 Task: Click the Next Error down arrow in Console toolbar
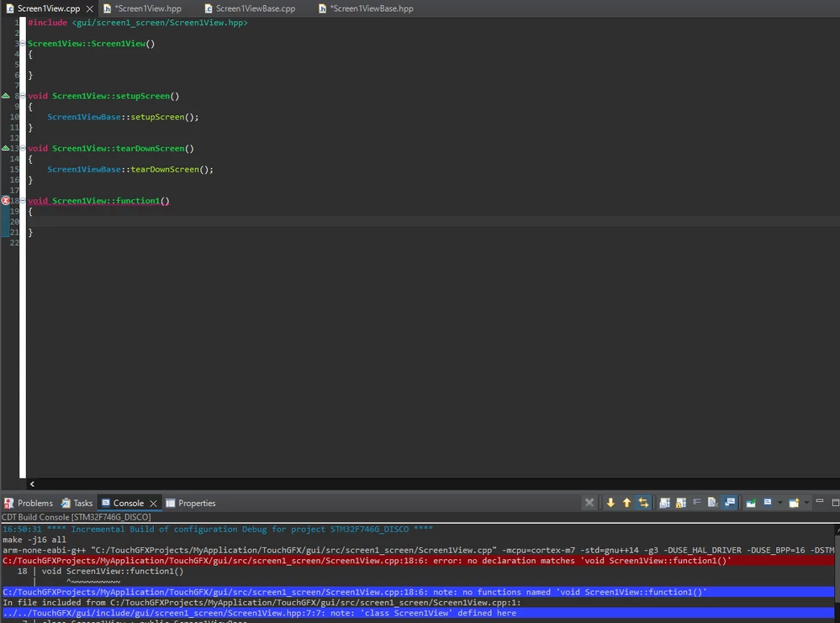[x=610, y=503]
